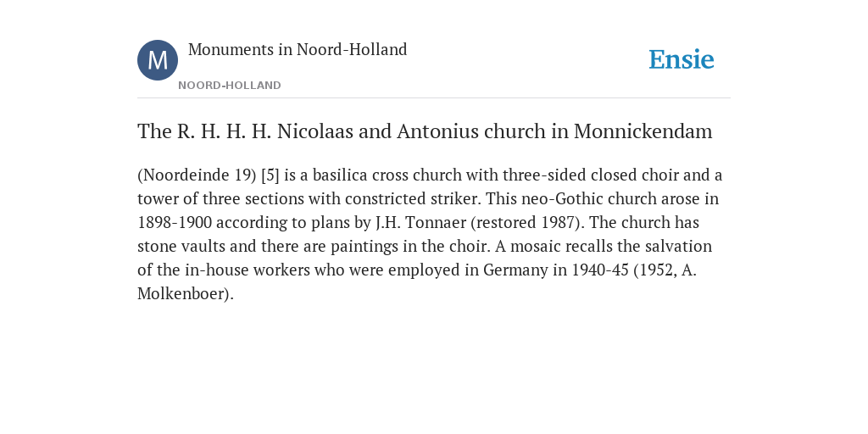The width and height of the screenshot is (868, 434).
Task: Click the word Germany in the paragraph
Action: point(515,270)
